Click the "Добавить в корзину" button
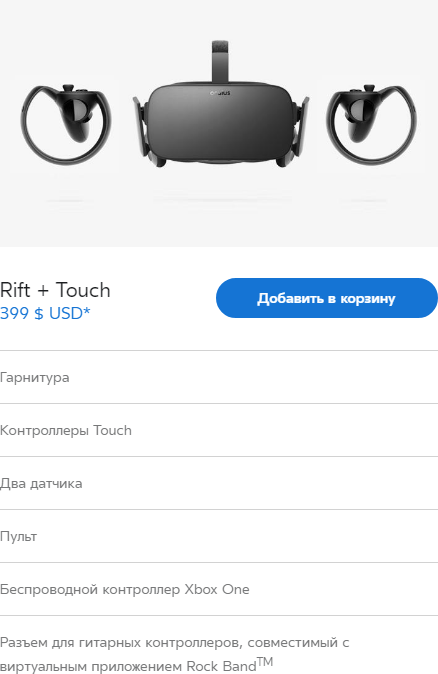Image resolution: width=438 pixels, height=674 pixels. 327,298
